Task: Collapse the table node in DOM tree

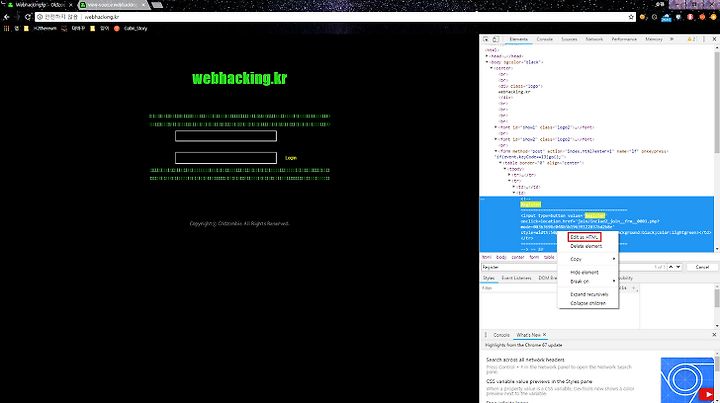Action: 501,163
